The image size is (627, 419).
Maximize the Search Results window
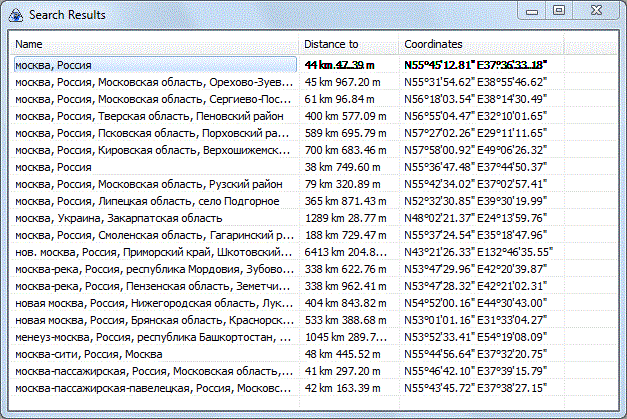tap(558, 10)
